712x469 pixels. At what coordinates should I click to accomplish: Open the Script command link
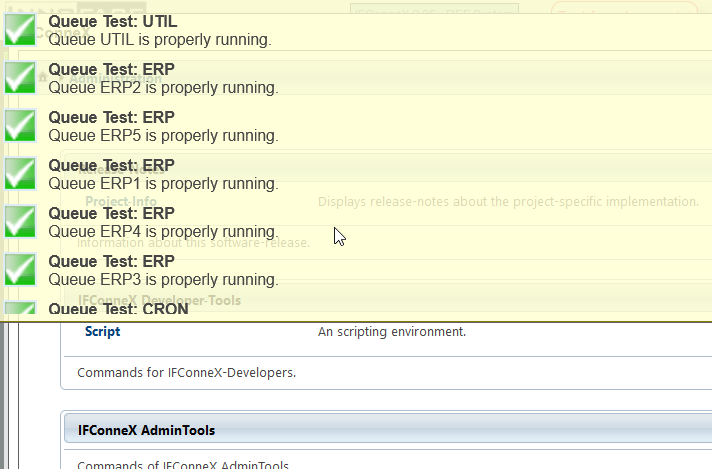pos(102,332)
